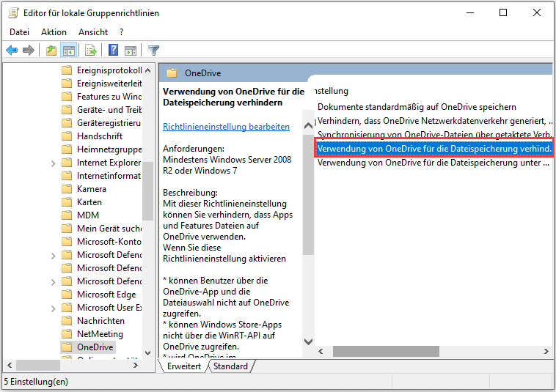Open Help with the question mark icon
The image size is (556, 392).
(x=113, y=50)
